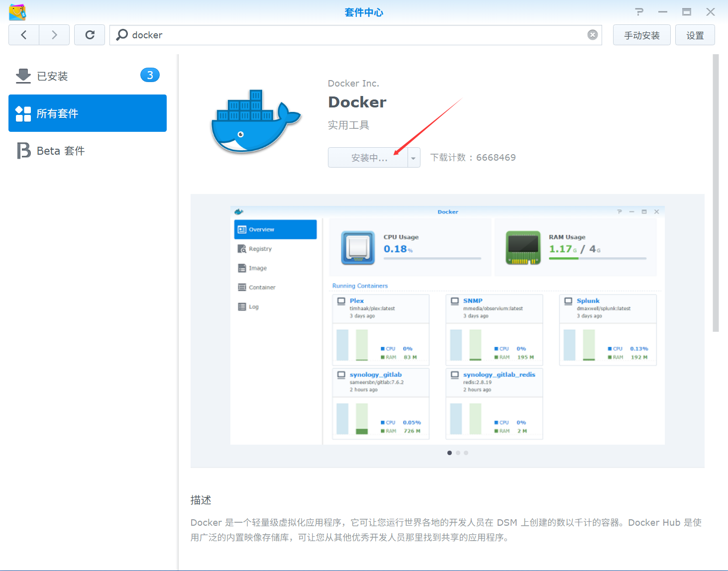Viewport: 728px width, 571px height.
Task: Refresh the package list
Action: pos(90,35)
